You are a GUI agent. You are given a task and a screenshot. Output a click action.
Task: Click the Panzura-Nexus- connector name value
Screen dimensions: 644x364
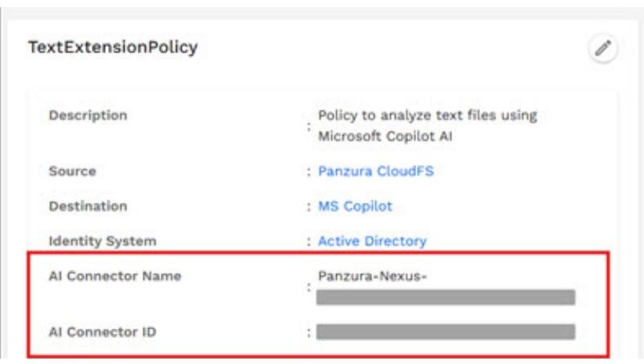point(372,276)
